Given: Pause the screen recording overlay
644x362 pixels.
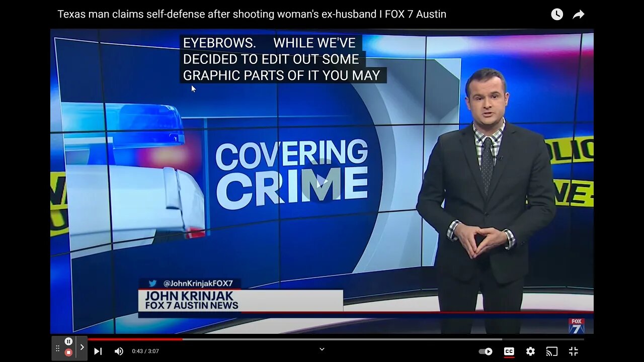Looking at the screenshot, I should 68,341.
